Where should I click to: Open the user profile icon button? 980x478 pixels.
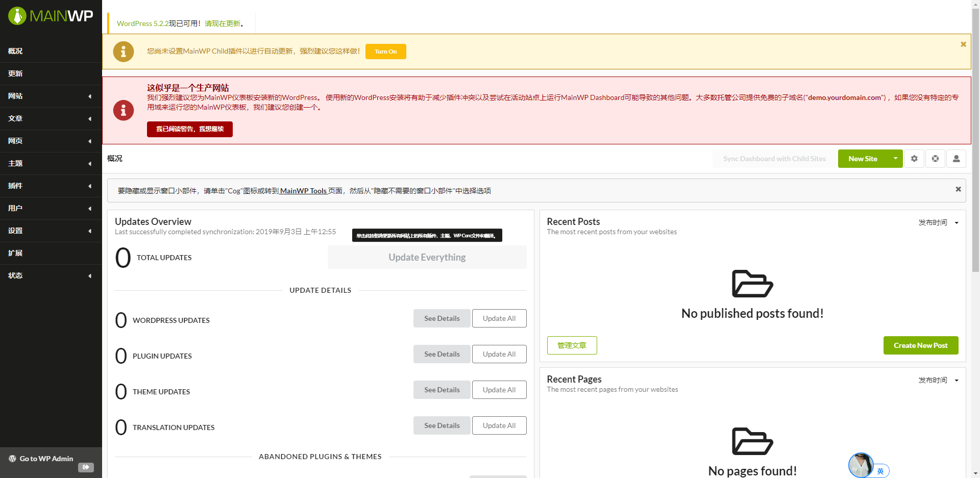coord(956,159)
